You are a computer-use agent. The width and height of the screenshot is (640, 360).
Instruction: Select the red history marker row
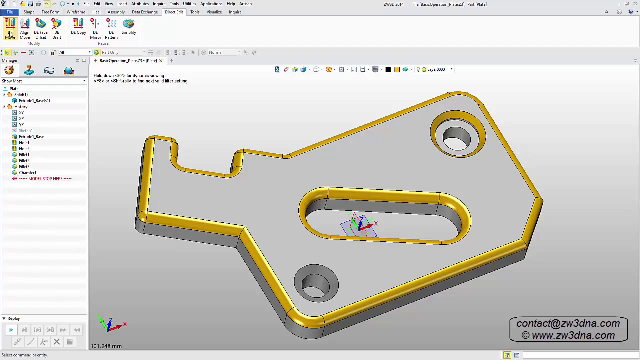42,179
